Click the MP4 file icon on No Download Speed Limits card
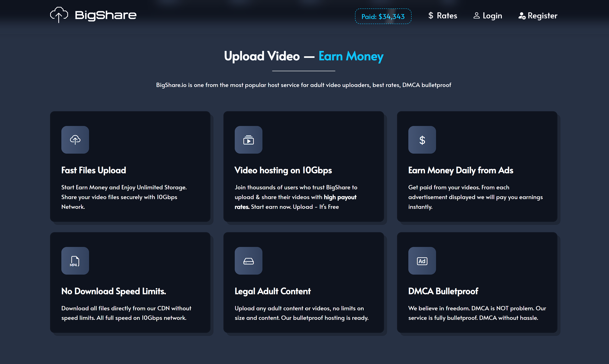The image size is (609, 364). pos(75,261)
